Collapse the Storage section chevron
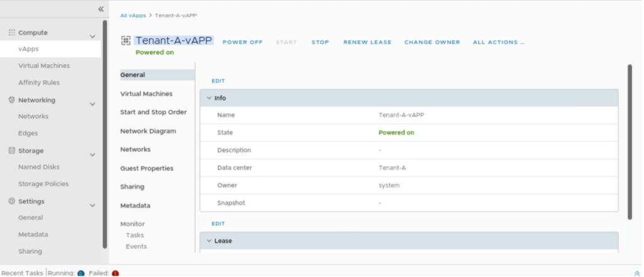644x277 pixels. [x=93, y=154]
